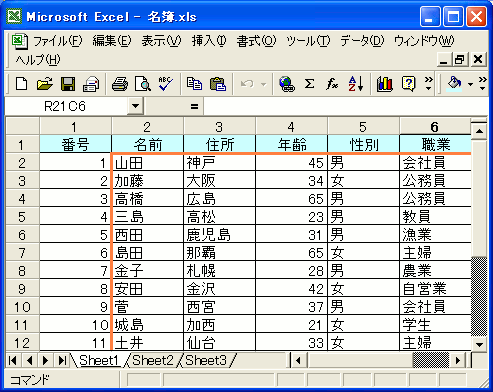Image resolution: width=493 pixels, height=392 pixels.
Task: Open the データ(D) menu
Action: pos(362,41)
